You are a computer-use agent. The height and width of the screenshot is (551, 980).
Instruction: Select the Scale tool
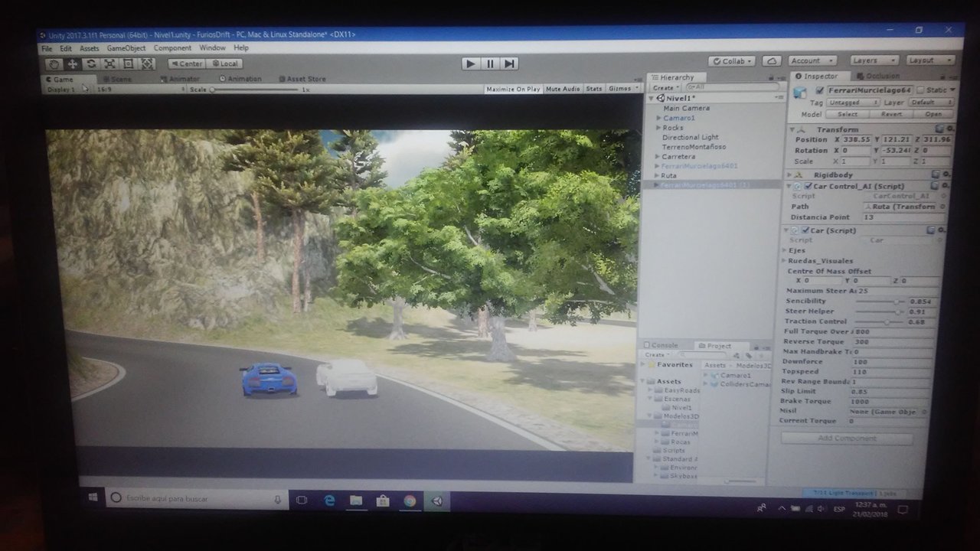[110, 64]
